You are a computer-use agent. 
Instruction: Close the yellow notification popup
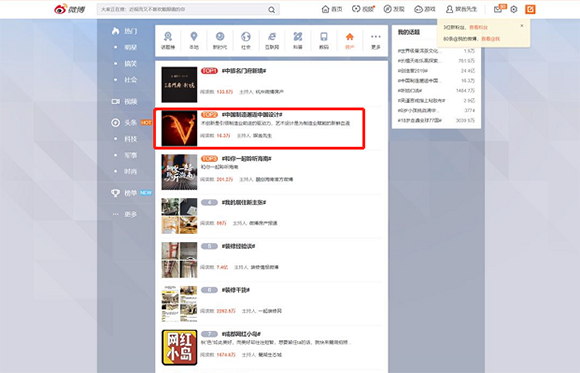coord(522,26)
